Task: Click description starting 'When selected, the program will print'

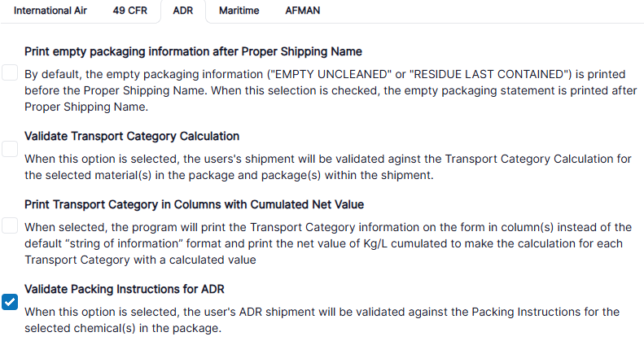Action: (326, 243)
